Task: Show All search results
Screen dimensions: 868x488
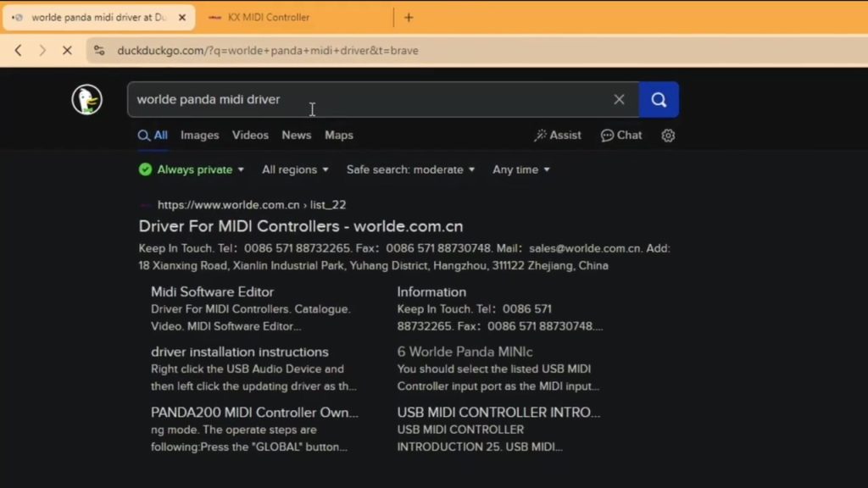Action: (x=153, y=136)
